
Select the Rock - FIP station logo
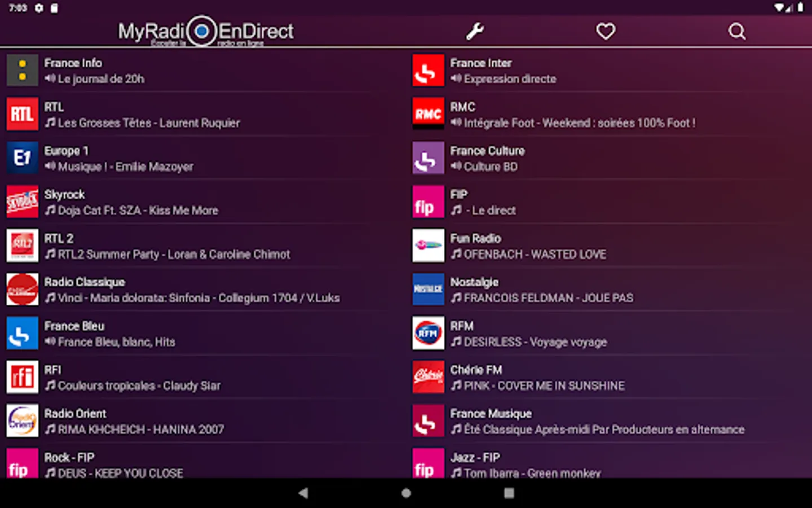click(x=23, y=463)
